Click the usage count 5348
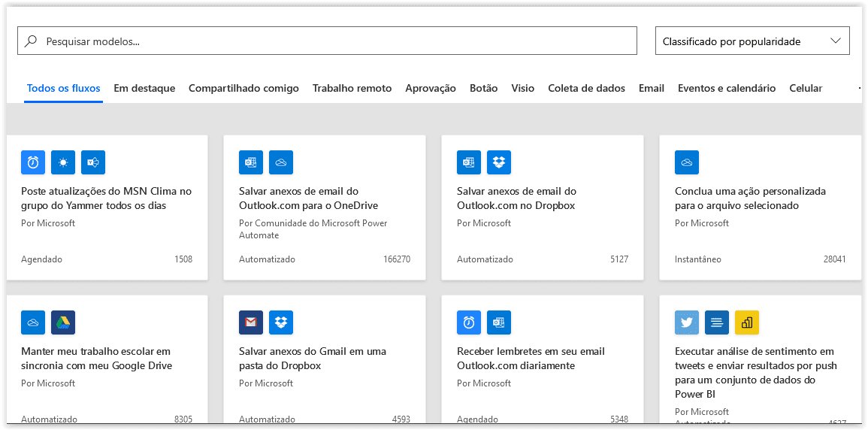This screenshot has width=868, height=430. (x=619, y=419)
